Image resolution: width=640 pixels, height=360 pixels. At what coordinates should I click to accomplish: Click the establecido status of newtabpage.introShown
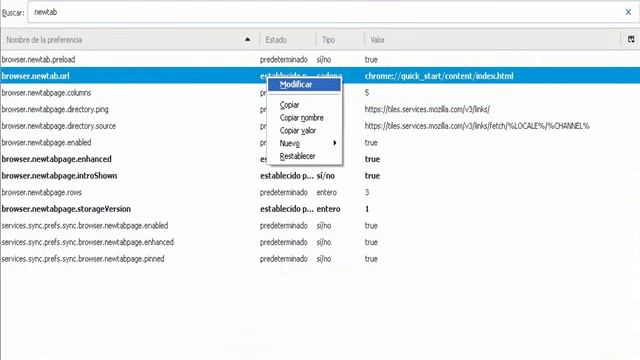[287, 176]
